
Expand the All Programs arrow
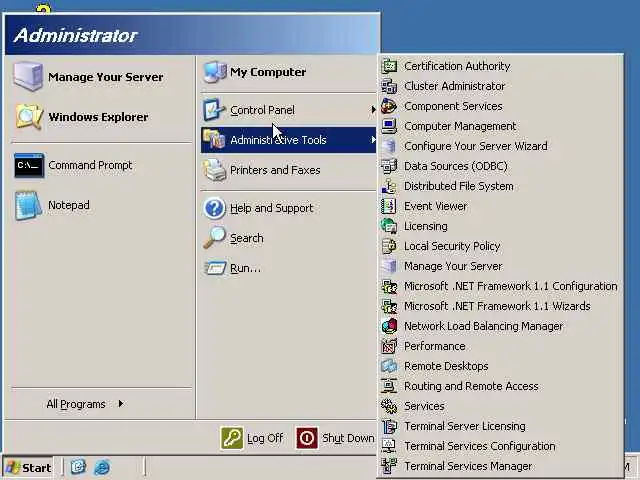pos(121,404)
